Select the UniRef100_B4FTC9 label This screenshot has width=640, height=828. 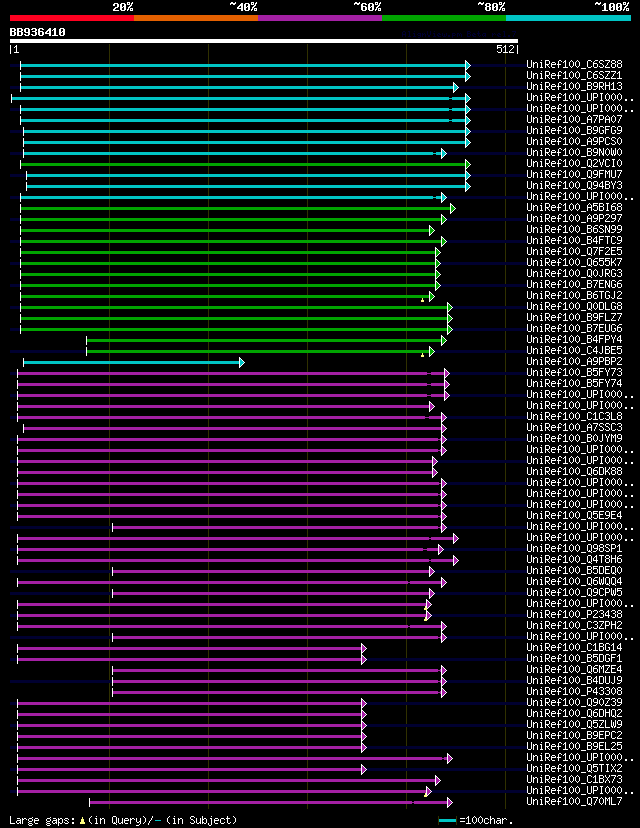(574, 240)
